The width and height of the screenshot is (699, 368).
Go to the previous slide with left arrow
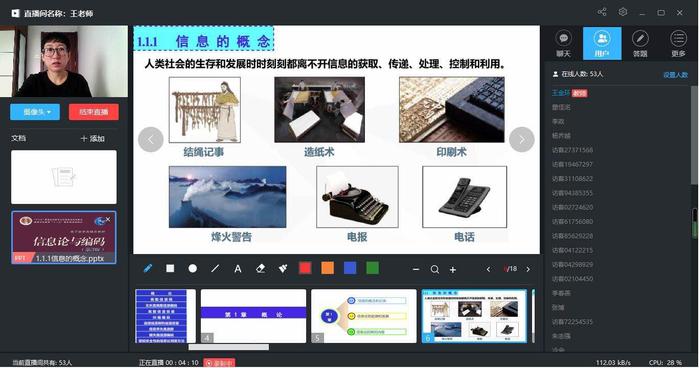(151, 140)
